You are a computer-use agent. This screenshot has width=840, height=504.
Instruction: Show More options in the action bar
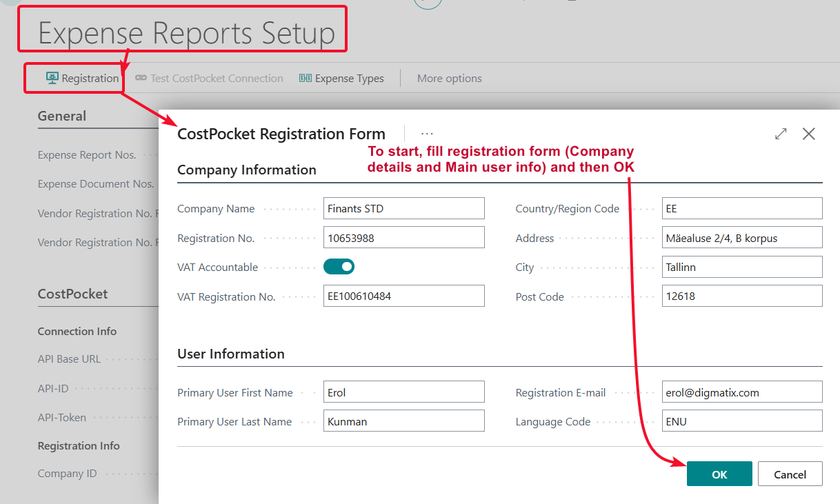[x=450, y=78]
